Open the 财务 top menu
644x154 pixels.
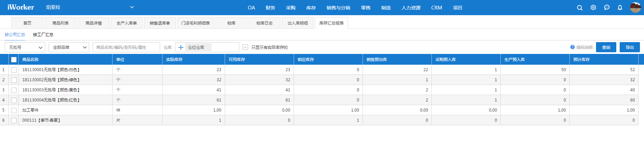[x=270, y=7]
